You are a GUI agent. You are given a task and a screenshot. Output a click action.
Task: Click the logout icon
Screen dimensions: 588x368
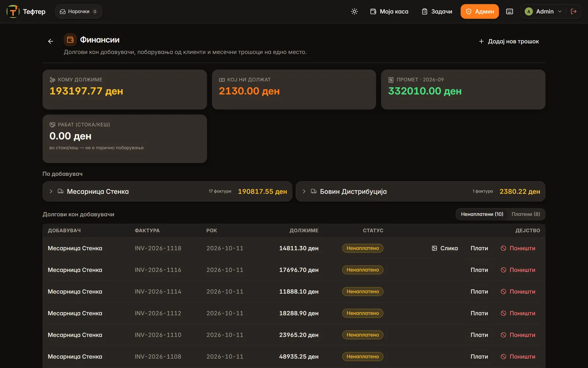(x=574, y=11)
